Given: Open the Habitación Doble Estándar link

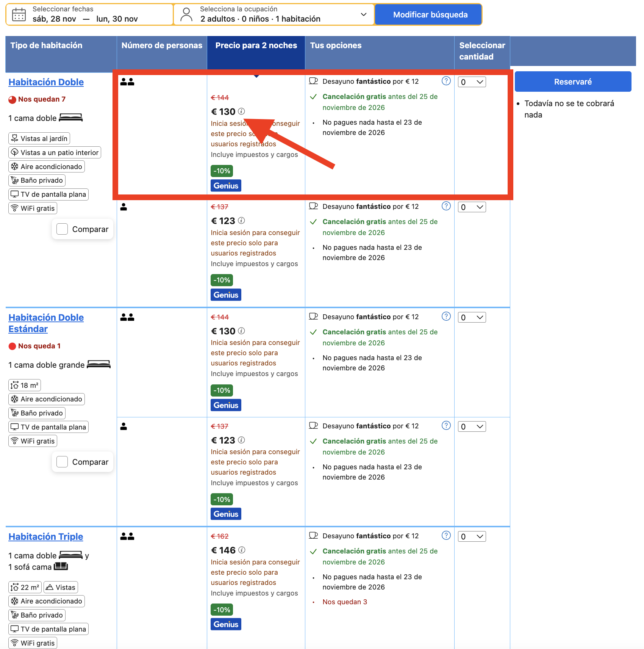Looking at the screenshot, I should [46, 323].
